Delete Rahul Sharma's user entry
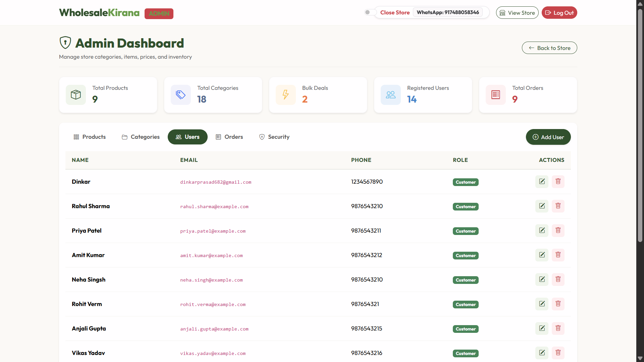 558,206
